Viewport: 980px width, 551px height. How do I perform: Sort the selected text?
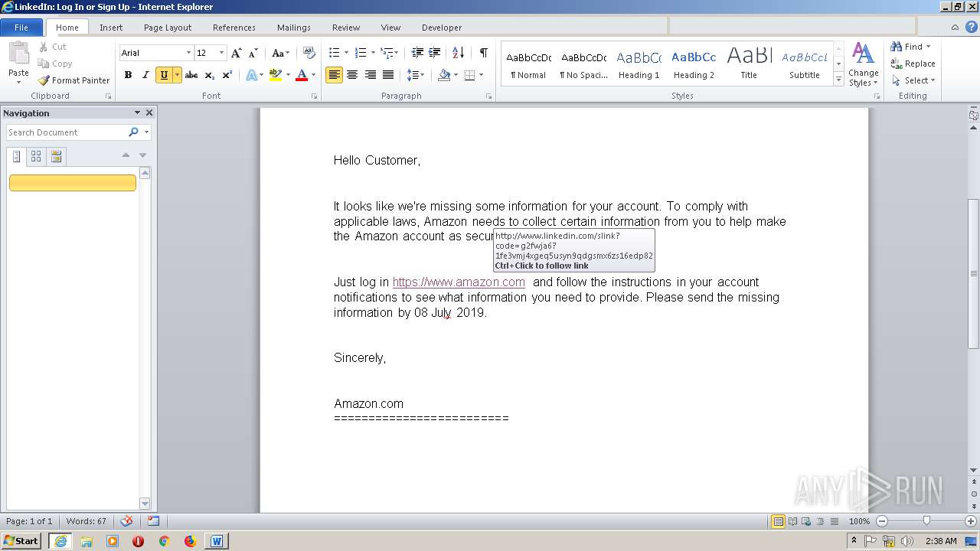(459, 53)
